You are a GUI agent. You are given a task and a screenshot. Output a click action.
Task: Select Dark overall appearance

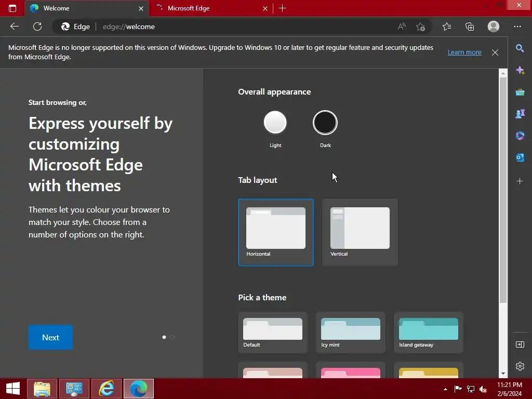pos(325,123)
